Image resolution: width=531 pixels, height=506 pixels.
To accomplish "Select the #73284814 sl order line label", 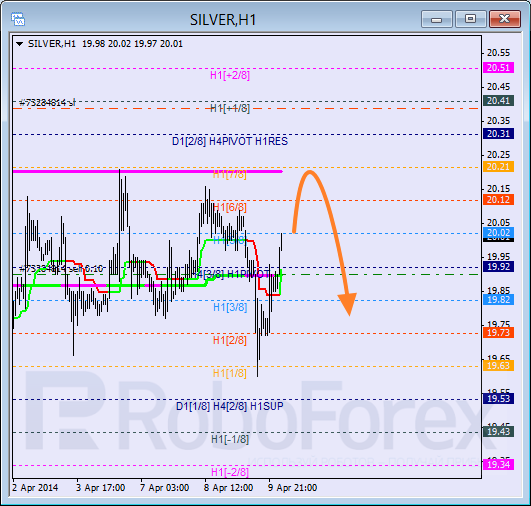I will tap(47, 102).
